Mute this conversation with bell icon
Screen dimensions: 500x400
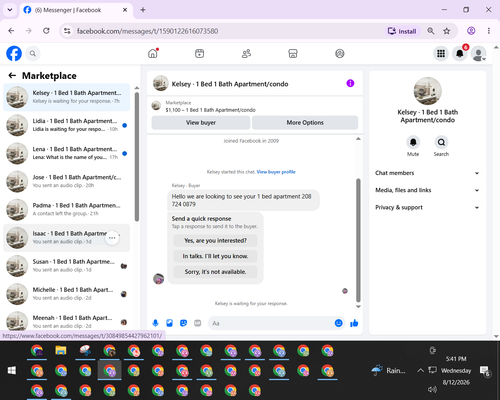pyautogui.click(x=413, y=142)
